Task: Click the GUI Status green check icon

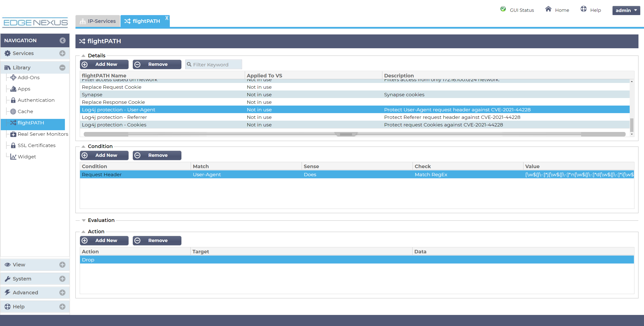Action: [x=503, y=9]
